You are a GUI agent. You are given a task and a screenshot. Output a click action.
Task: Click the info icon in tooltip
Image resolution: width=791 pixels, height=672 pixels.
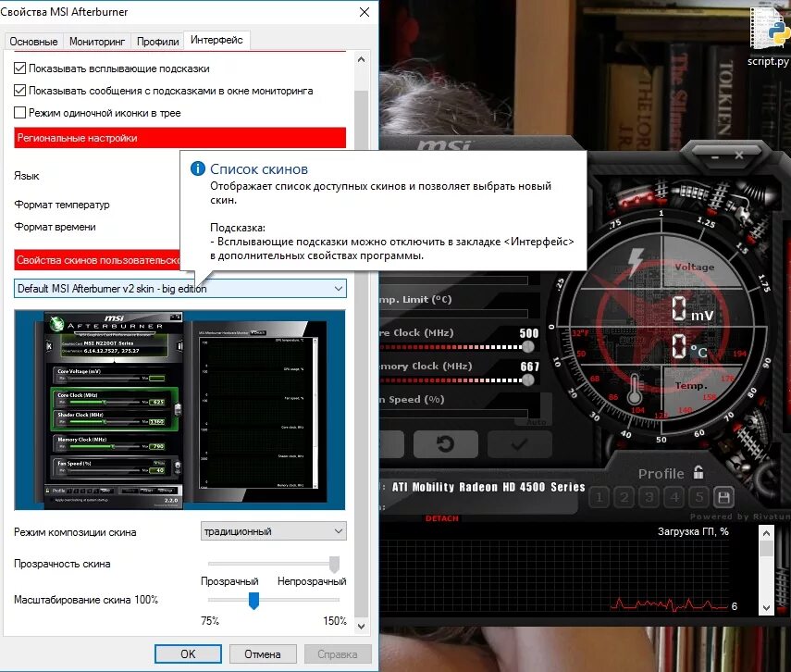pyautogui.click(x=197, y=168)
